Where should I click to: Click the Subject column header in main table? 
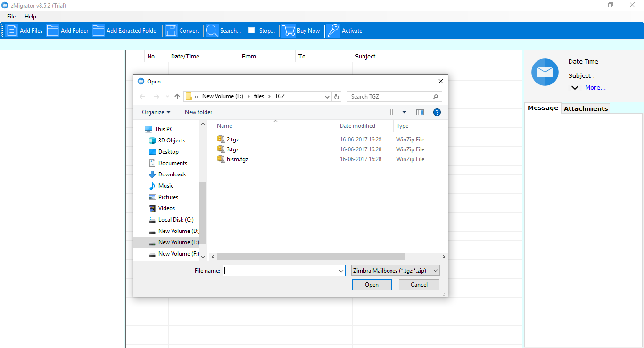point(365,57)
